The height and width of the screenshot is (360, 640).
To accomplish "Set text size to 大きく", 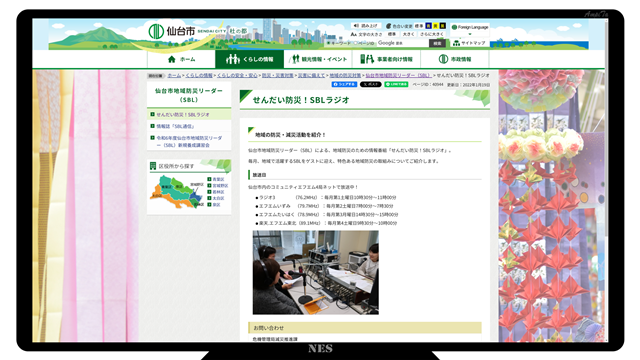I will (408, 34).
